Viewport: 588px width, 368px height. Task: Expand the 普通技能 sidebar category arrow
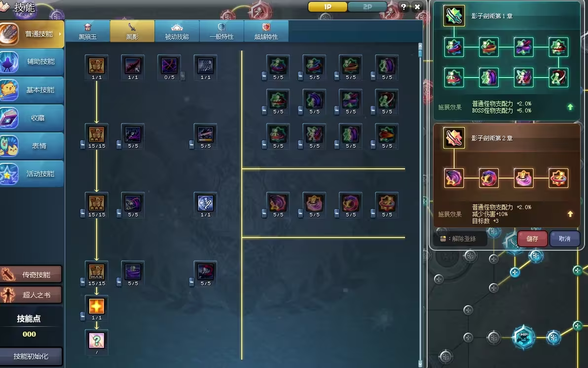(60, 34)
